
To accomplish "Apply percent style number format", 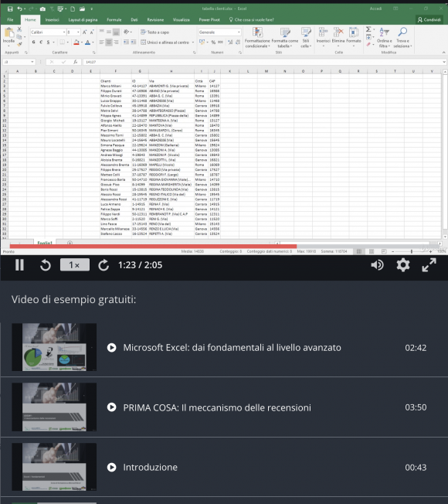I will tap(213, 42).
